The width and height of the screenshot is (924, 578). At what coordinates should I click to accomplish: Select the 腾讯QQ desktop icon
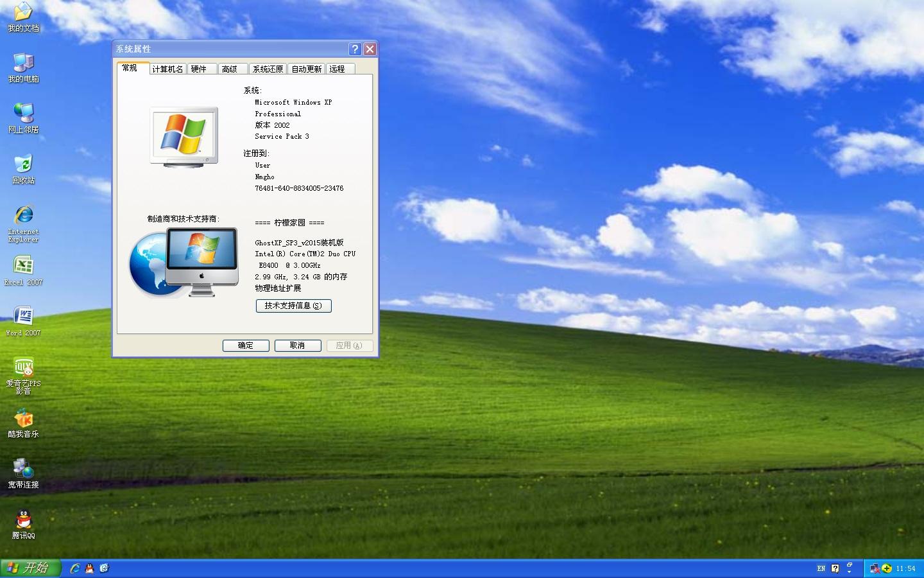coord(23,525)
